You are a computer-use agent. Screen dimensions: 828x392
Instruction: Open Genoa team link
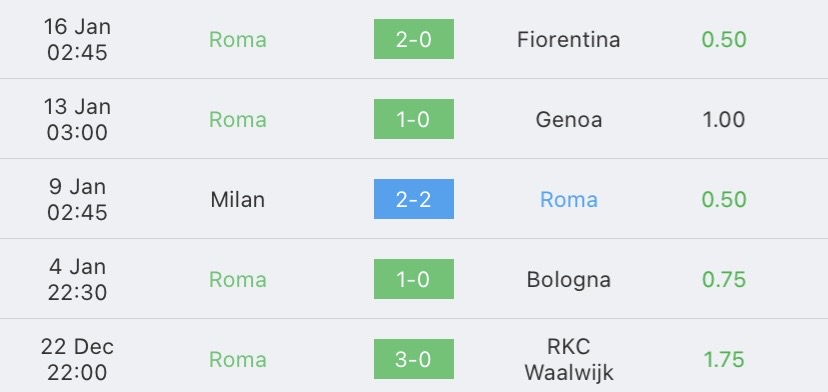click(568, 119)
